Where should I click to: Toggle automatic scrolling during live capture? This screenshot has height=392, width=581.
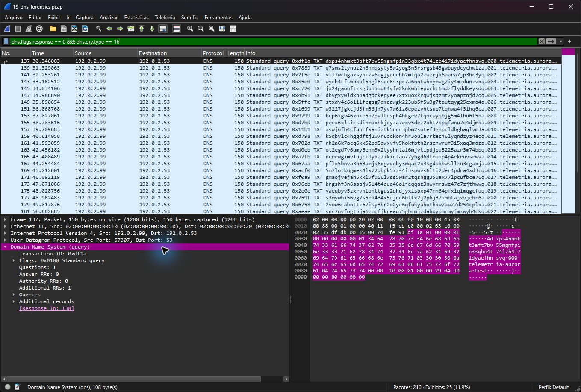(163, 29)
